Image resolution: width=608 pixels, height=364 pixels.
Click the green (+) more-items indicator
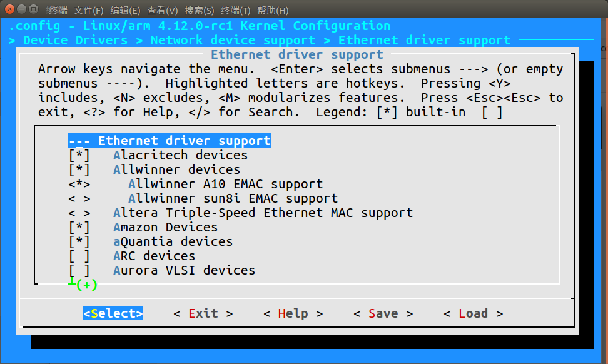click(x=86, y=285)
